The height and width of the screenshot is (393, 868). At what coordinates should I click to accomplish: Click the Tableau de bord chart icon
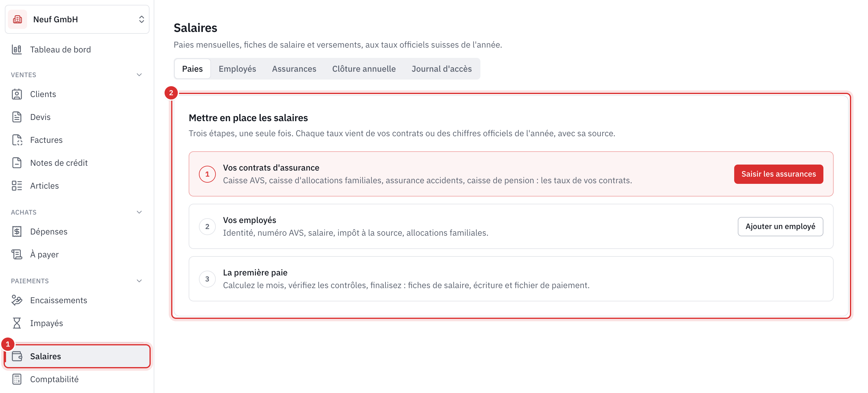tap(17, 49)
